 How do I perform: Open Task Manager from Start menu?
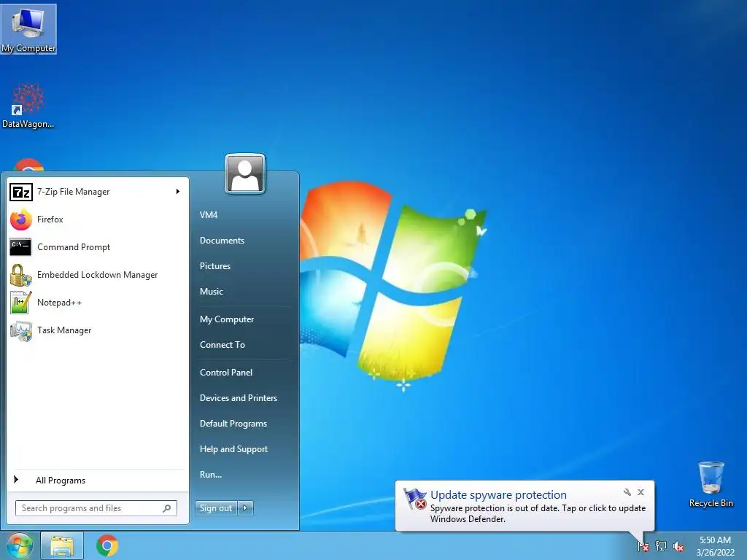97,330
